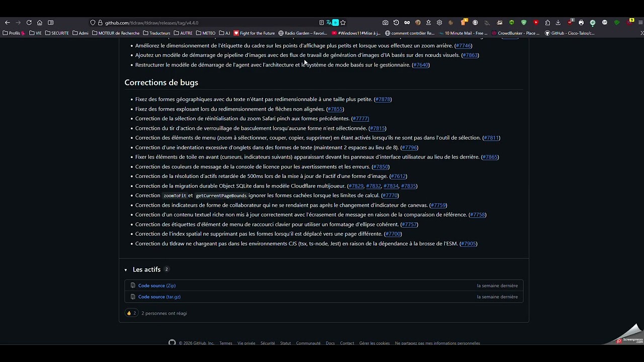Screen dimensions: 644x362
Task: Open Fight for the Future bookmark
Action: click(254, 33)
